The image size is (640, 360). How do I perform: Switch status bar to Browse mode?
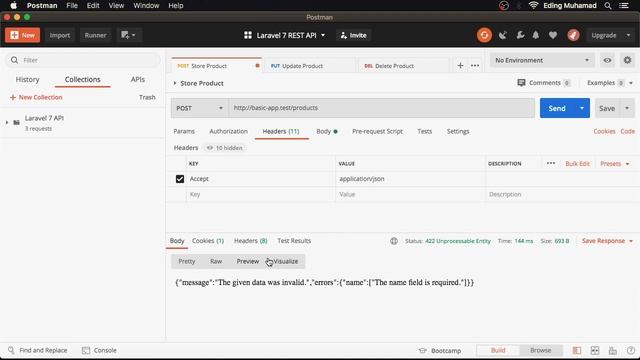coord(540,350)
